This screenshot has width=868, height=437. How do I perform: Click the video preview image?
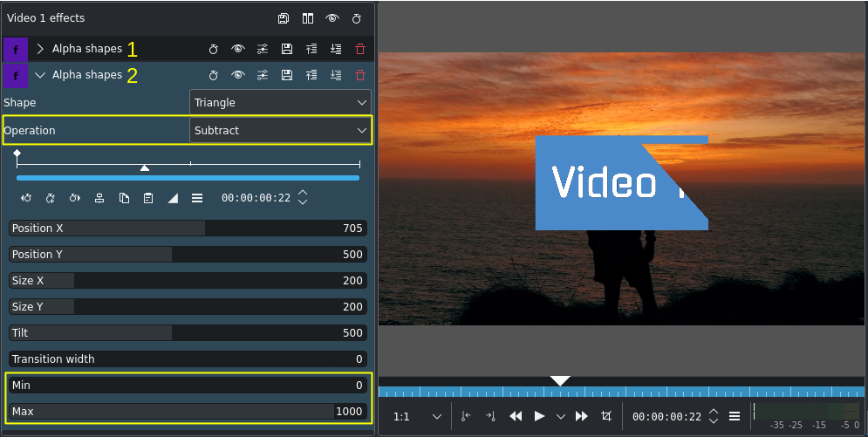coord(621,188)
